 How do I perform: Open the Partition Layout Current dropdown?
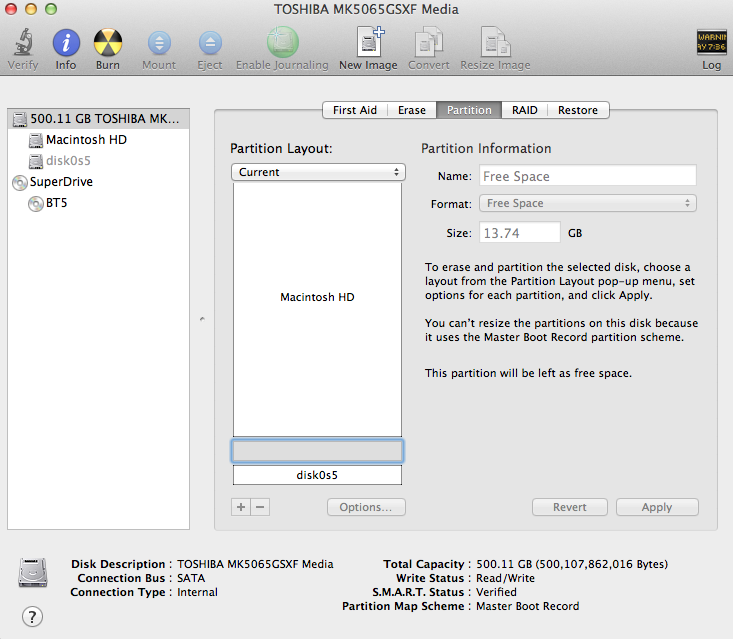318,172
